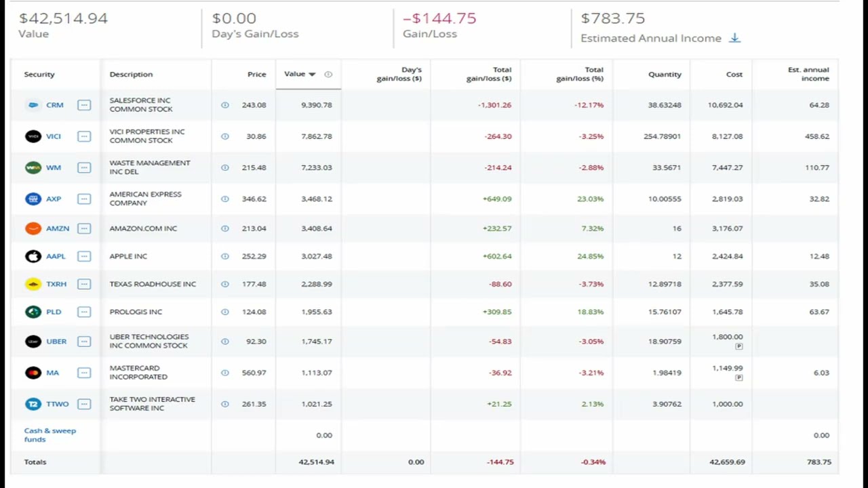This screenshot has height=488, width=868.
Task: Select the VICI quantity 254.78901
Action: (663, 136)
